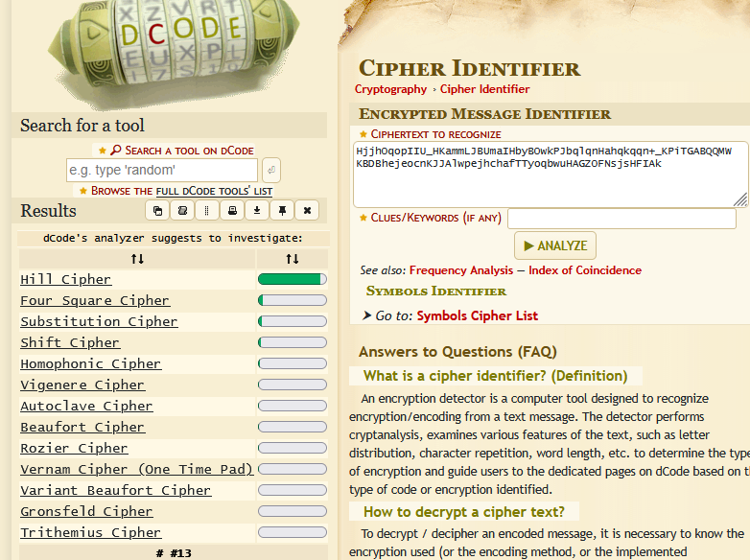Open the Vigenere Cipher result
Image resolution: width=750 pixels, height=560 pixels.
click(82, 385)
